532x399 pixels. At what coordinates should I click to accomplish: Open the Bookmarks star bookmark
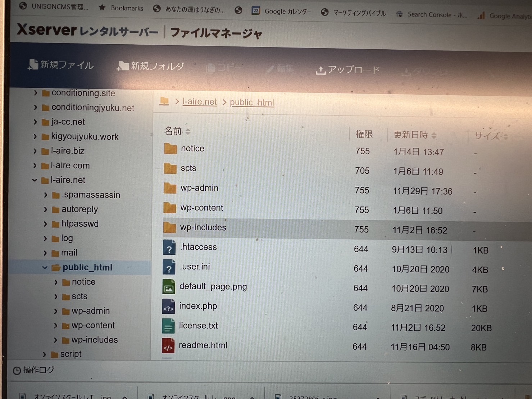[x=121, y=8]
